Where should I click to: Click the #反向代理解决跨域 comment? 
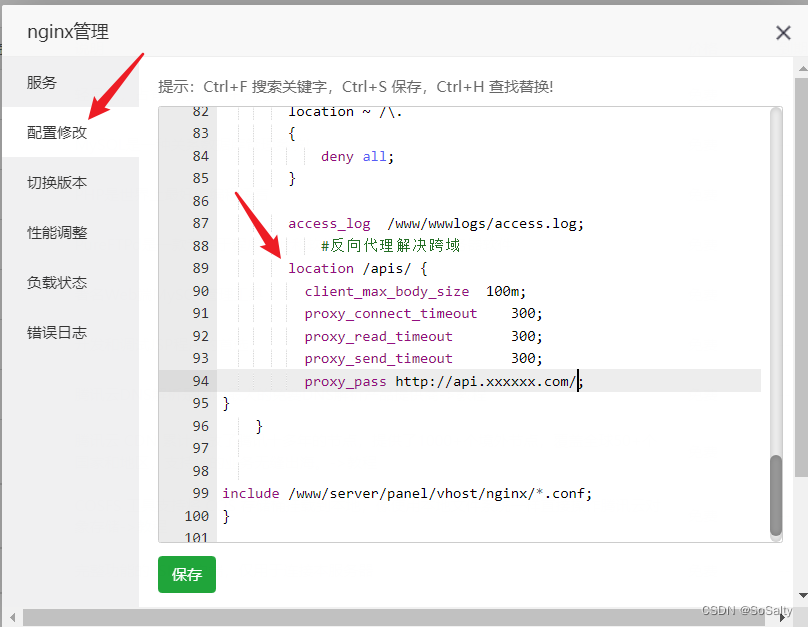[390, 246]
